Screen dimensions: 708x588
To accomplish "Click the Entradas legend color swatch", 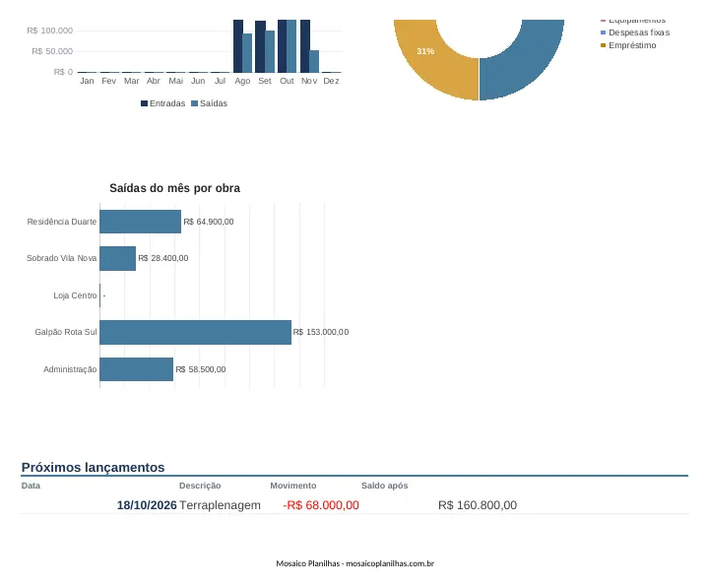I will pos(144,103).
